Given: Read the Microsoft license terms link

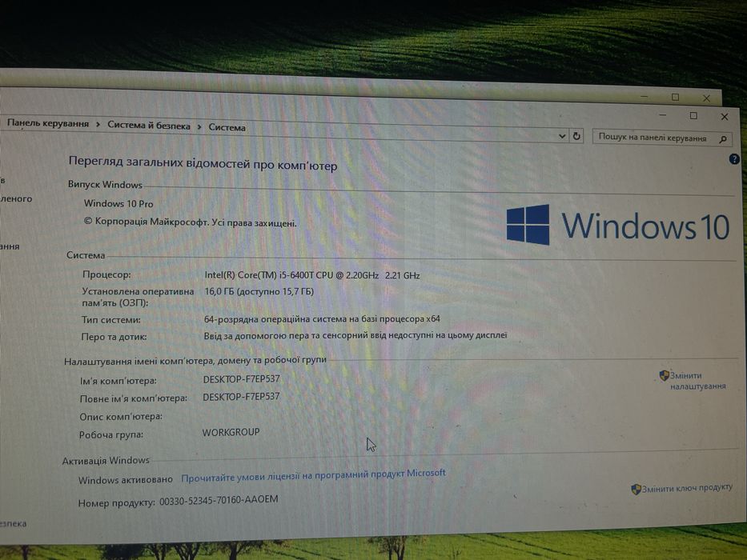Looking at the screenshot, I should tap(314, 475).
